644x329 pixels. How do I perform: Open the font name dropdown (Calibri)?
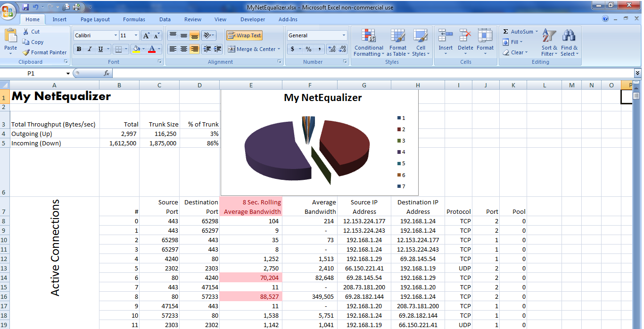click(116, 35)
